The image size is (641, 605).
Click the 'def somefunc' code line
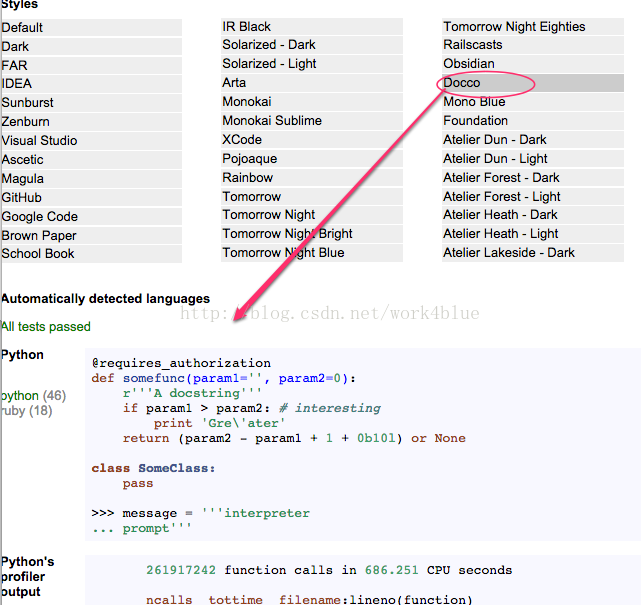[224, 378]
